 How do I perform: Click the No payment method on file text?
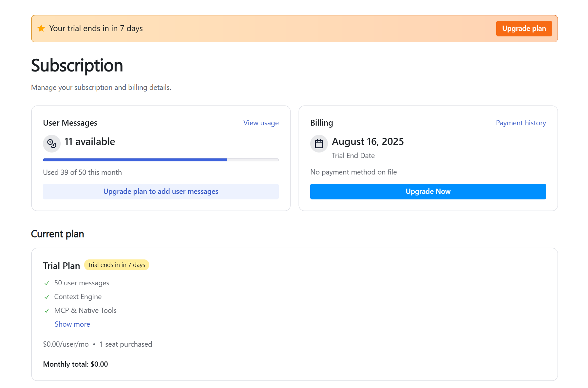point(353,172)
